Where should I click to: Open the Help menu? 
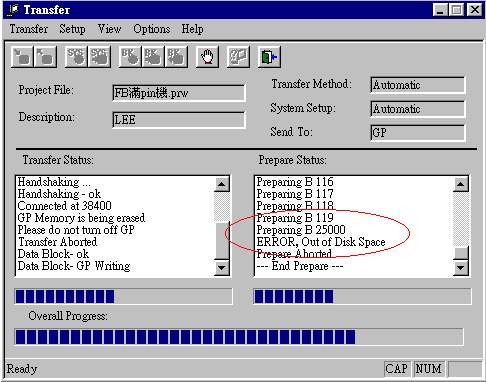coord(192,29)
